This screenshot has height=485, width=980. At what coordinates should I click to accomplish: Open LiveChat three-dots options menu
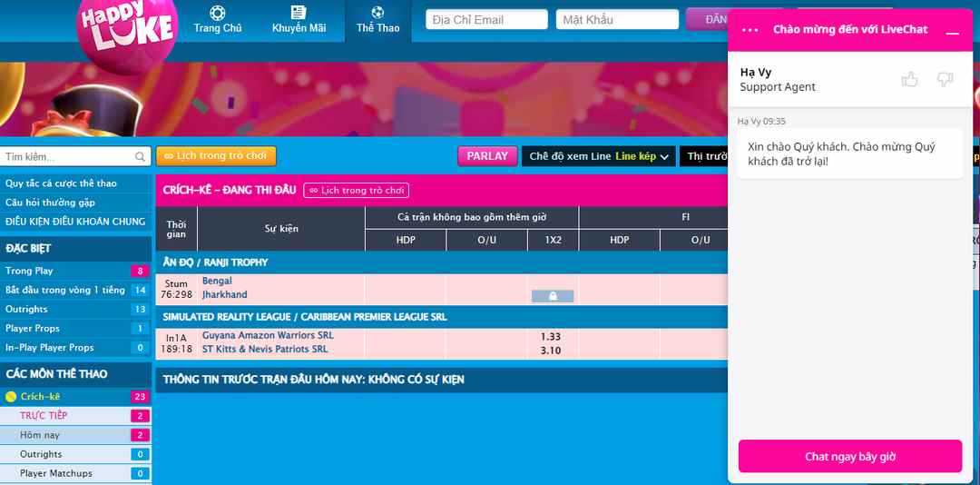[750, 30]
